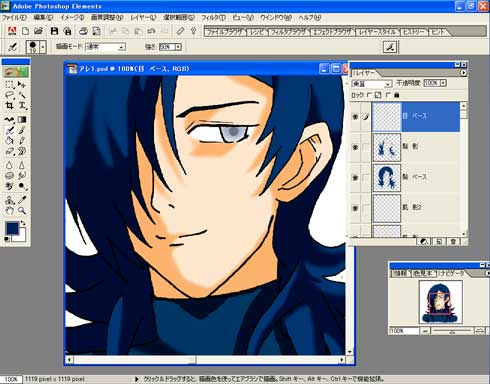Select the Hand tool

click(x=10, y=211)
